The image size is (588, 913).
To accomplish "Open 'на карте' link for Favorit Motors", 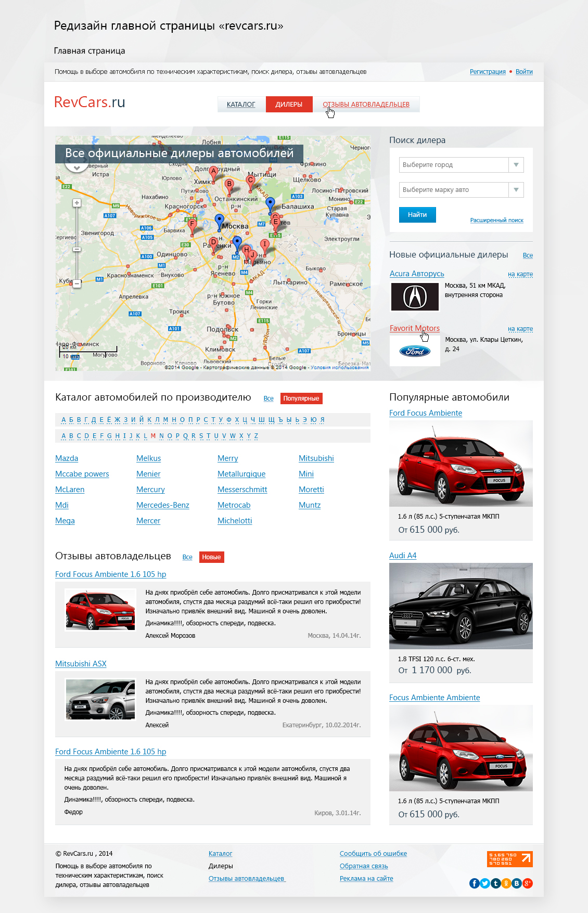I will point(520,329).
